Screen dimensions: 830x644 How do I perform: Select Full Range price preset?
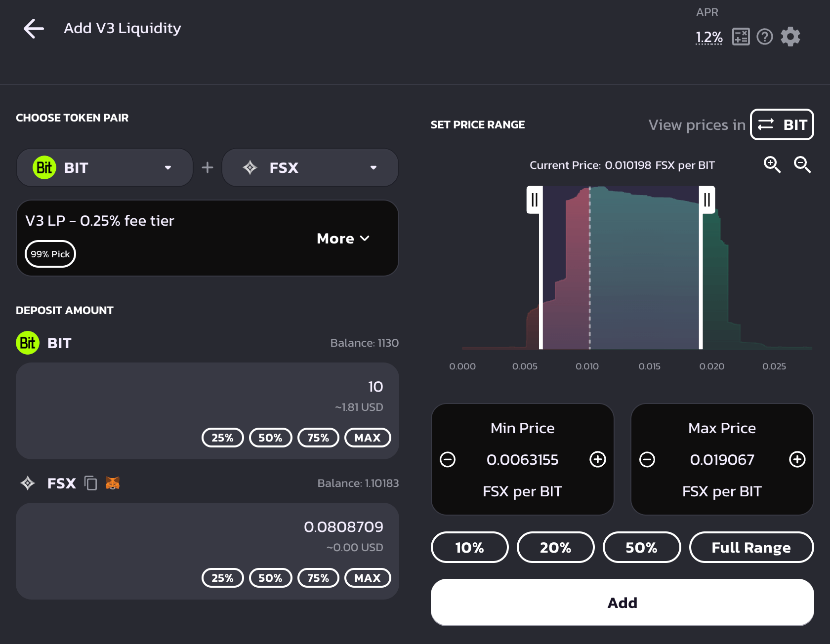tap(751, 547)
